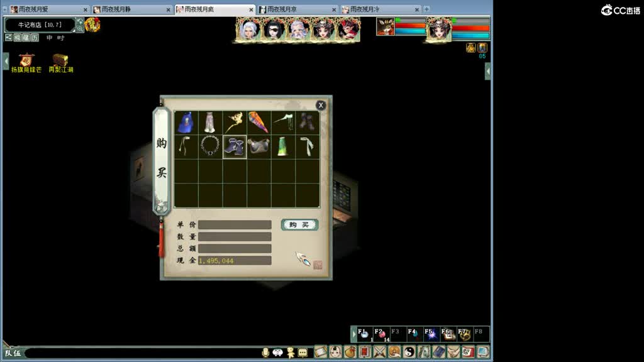Click the pet's red health bar
This screenshot has height=362, width=644.
pyautogui.click(x=410, y=25)
